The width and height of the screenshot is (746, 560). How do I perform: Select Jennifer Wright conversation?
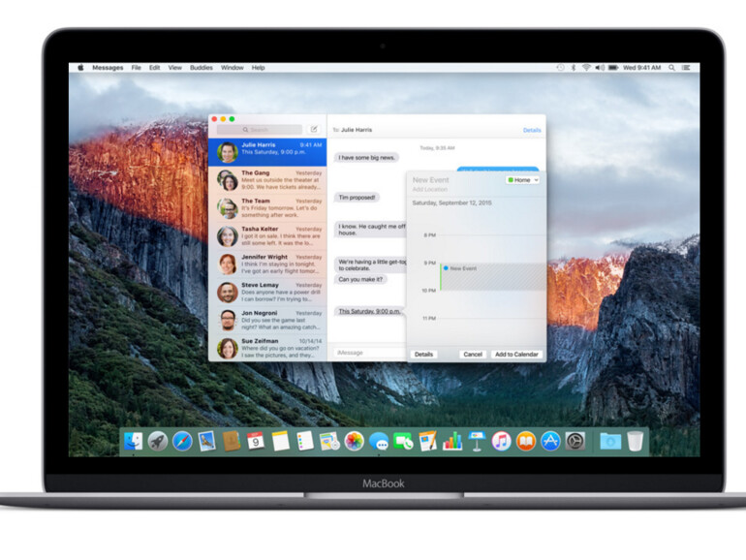[267, 264]
